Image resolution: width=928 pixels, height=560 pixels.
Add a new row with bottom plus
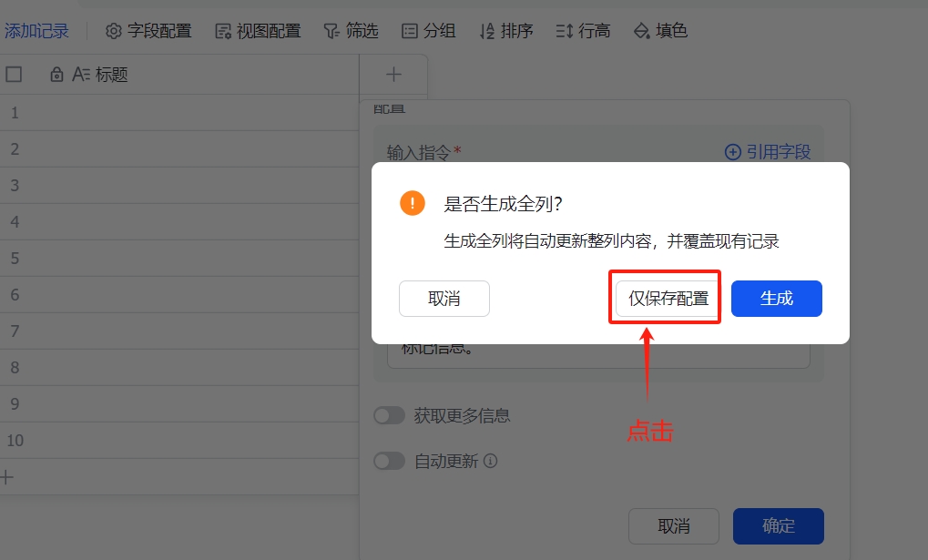click(x=6, y=477)
